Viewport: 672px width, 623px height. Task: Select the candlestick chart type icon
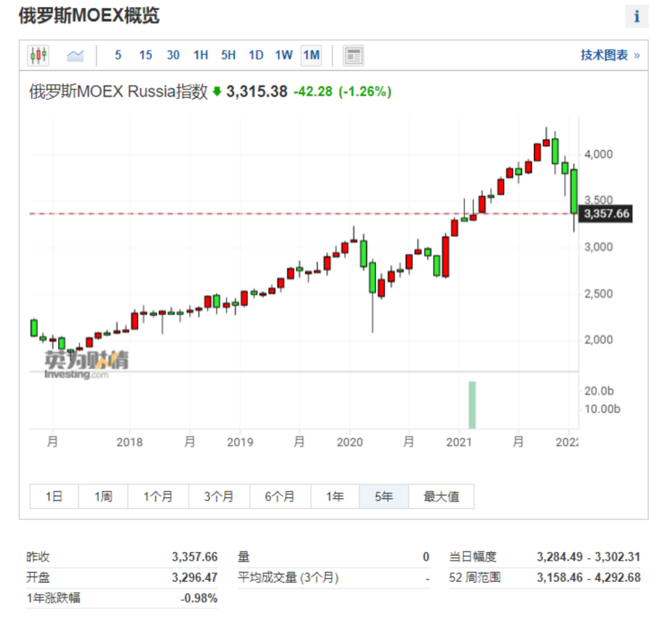tap(38, 55)
